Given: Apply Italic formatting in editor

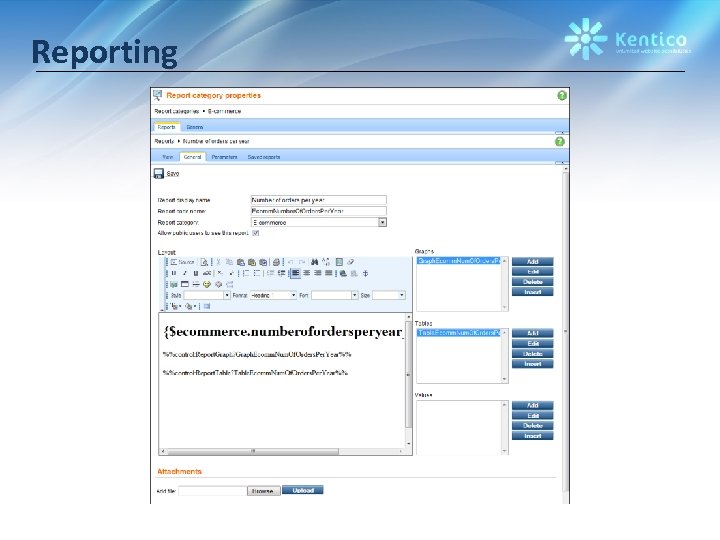Looking at the screenshot, I should pyautogui.click(x=185, y=273).
